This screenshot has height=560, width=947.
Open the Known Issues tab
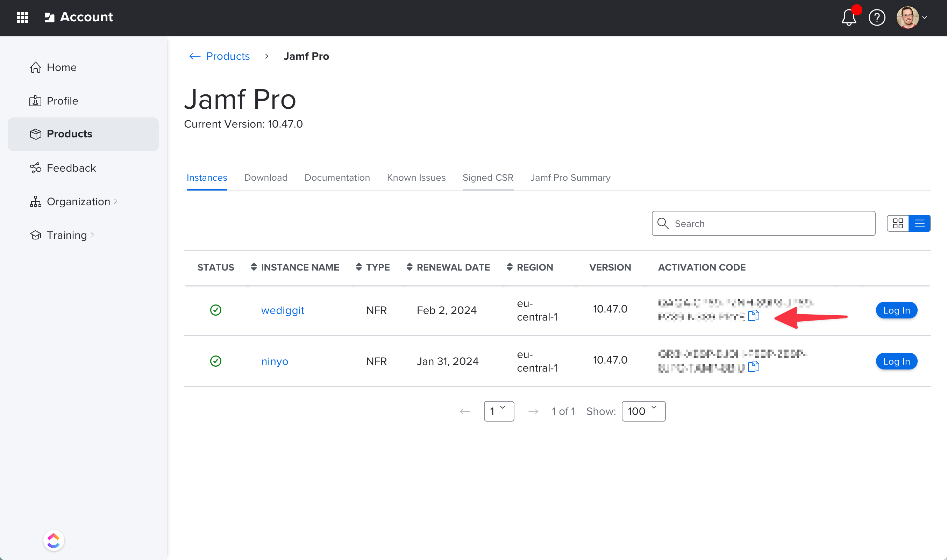click(x=416, y=178)
